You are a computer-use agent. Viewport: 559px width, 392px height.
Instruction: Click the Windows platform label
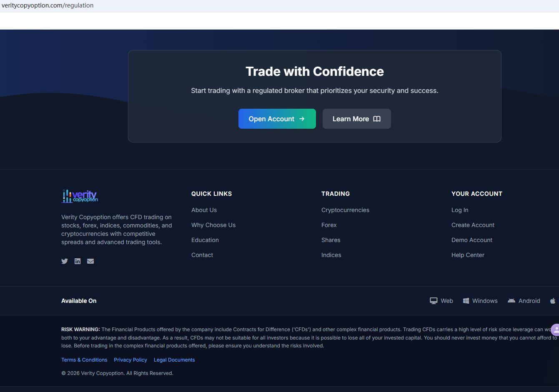point(485,301)
